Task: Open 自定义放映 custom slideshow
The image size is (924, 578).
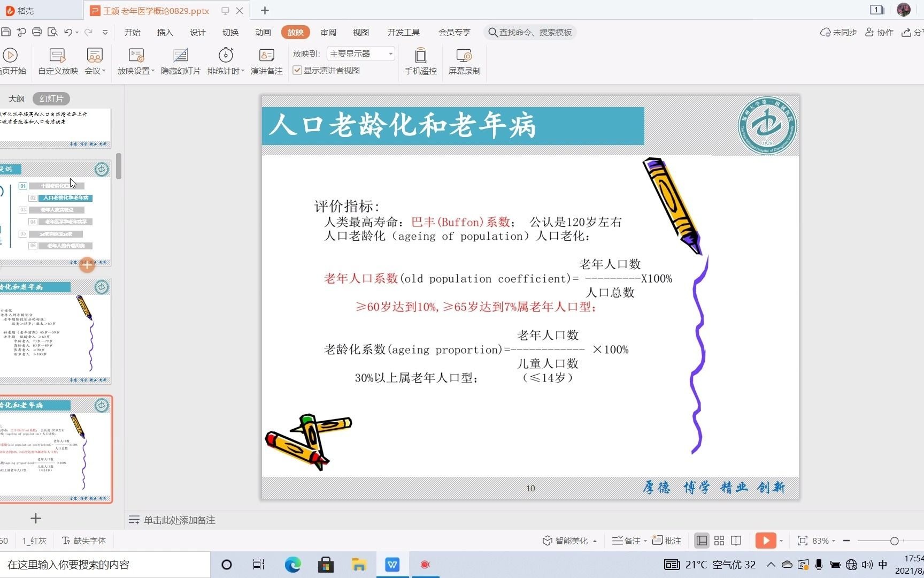Action: [58, 61]
